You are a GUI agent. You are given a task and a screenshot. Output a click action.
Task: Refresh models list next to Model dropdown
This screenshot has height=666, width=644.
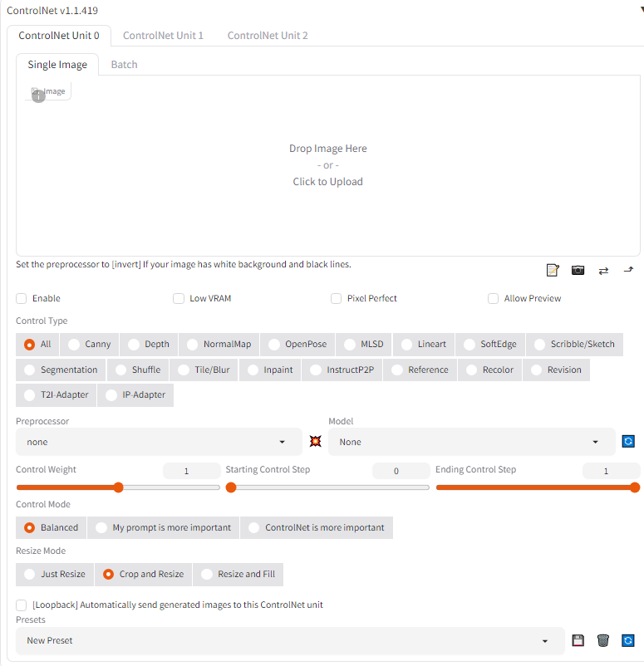coord(628,441)
